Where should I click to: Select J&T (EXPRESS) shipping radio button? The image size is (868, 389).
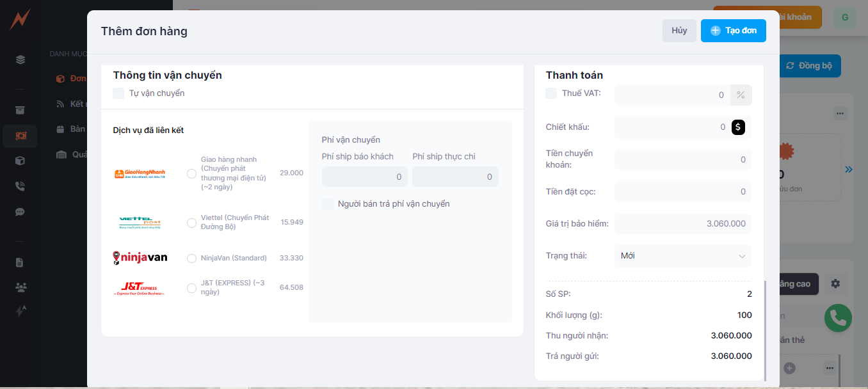click(191, 288)
